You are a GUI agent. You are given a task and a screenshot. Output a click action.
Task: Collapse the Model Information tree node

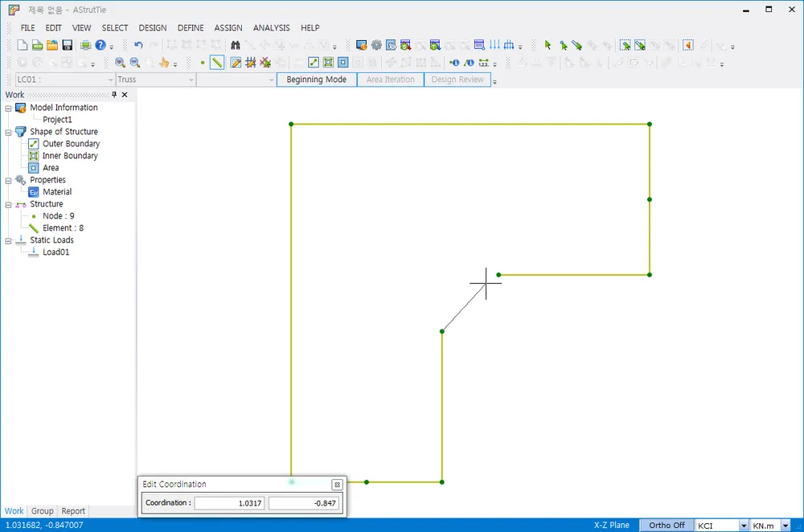8,108
